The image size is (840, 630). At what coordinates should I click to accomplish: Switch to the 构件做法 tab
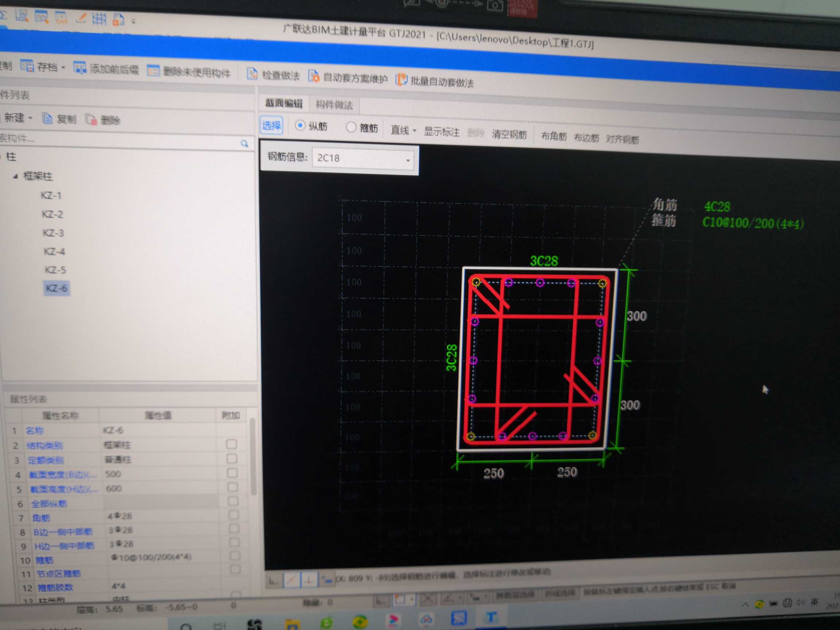[x=334, y=105]
